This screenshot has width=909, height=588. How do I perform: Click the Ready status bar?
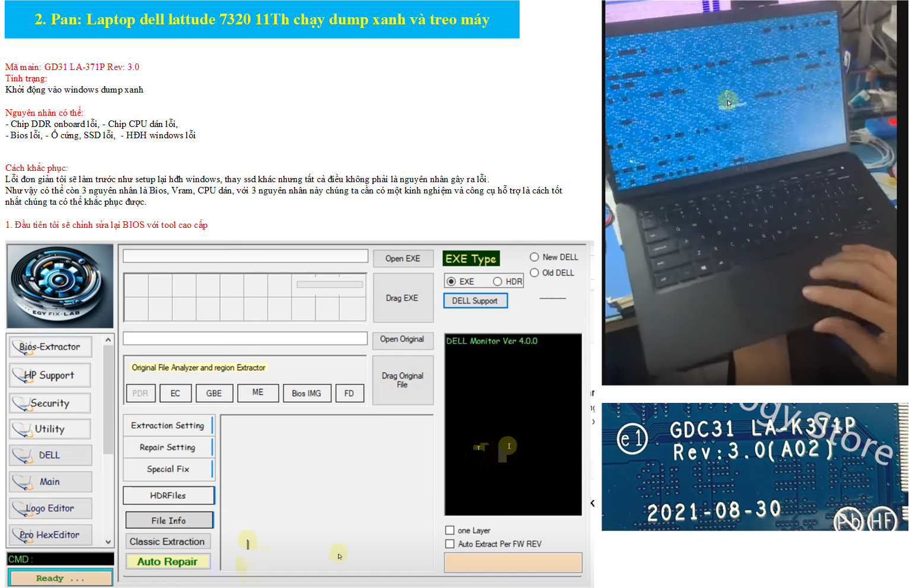pyautogui.click(x=61, y=578)
